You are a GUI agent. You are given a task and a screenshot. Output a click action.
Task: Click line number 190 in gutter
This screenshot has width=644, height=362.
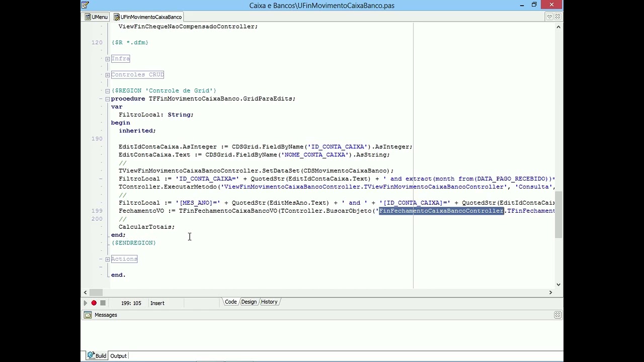(x=97, y=139)
